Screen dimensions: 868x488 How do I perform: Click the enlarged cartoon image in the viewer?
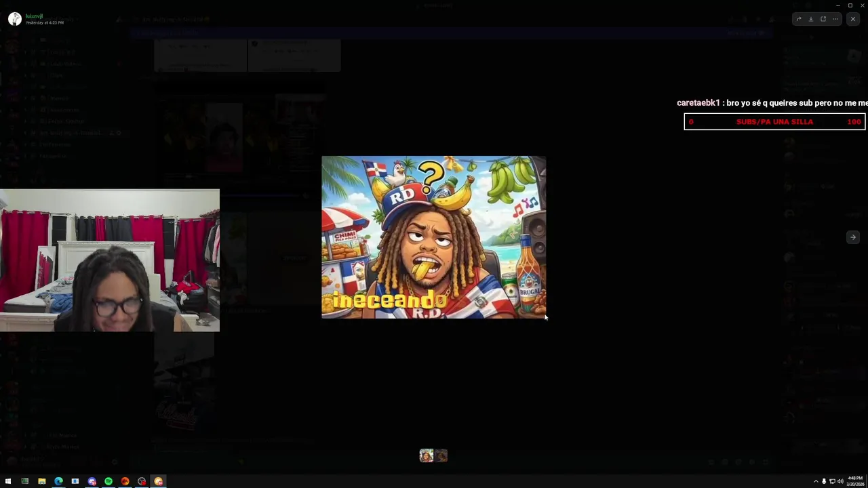pyautogui.click(x=433, y=237)
